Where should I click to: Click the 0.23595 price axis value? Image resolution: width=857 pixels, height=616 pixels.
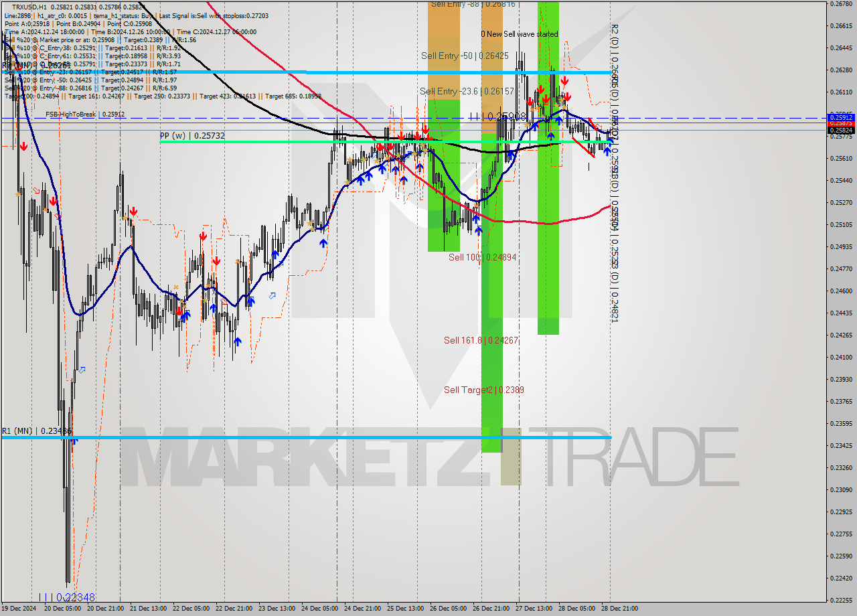[x=841, y=424]
